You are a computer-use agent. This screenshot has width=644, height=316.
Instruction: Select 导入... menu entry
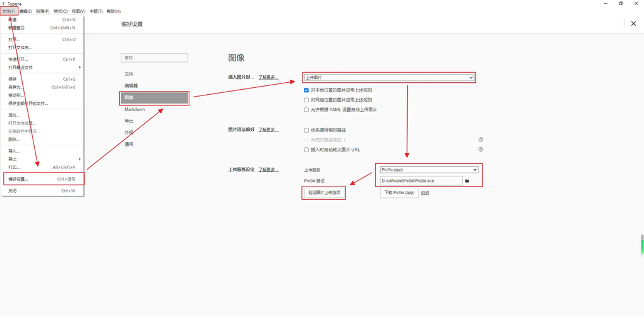click(42, 151)
